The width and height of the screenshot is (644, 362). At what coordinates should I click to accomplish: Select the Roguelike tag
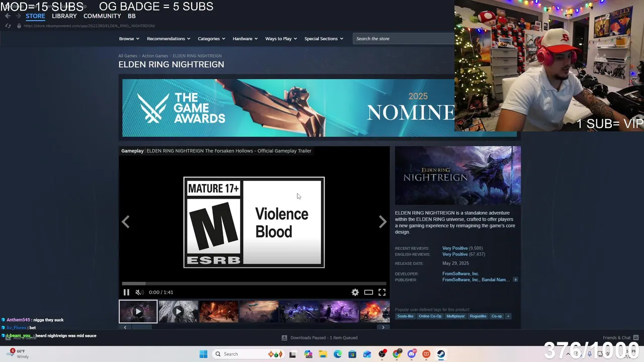[478, 316]
